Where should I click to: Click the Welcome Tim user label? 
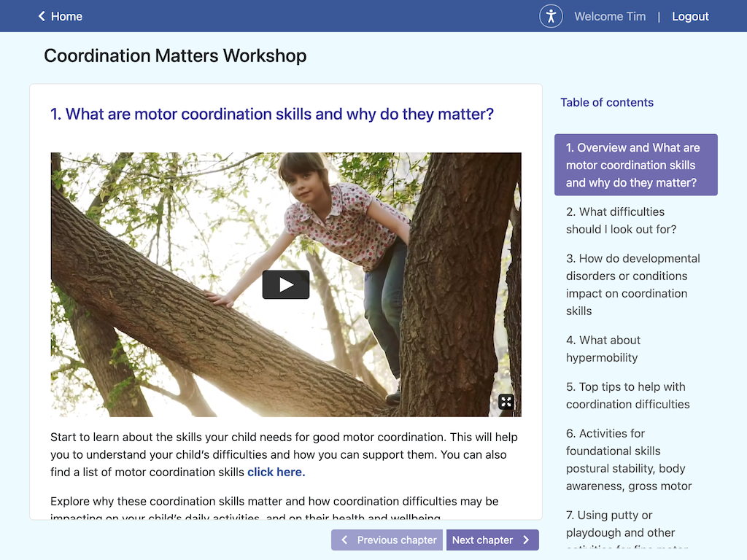point(610,16)
